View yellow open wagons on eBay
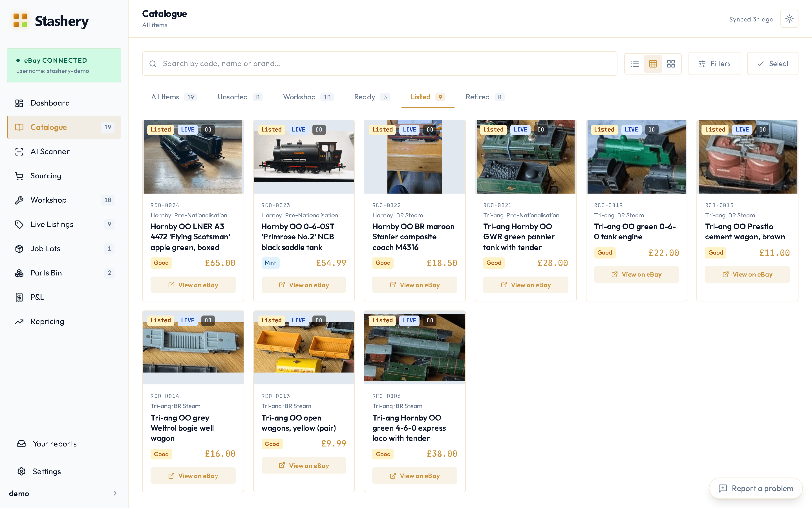Image resolution: width=812 pixels, height=508 pixels. (x=304, y=466)
